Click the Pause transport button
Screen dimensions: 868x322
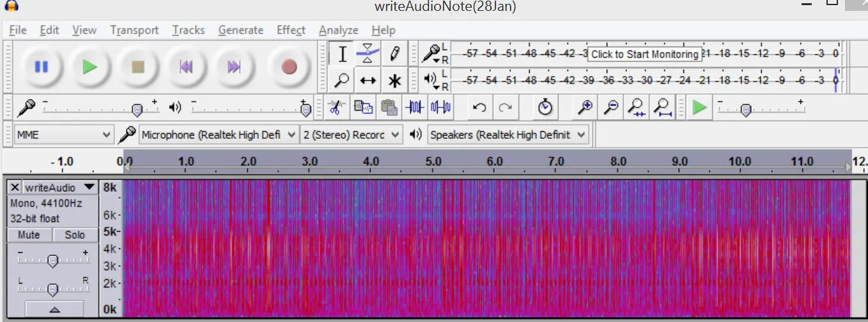[42, 67]
